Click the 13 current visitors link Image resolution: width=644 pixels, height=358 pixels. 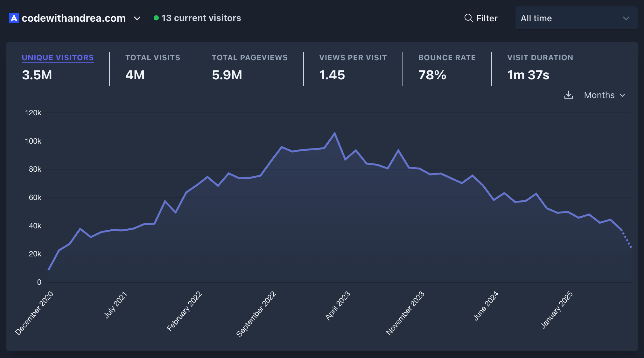point(201,18)
